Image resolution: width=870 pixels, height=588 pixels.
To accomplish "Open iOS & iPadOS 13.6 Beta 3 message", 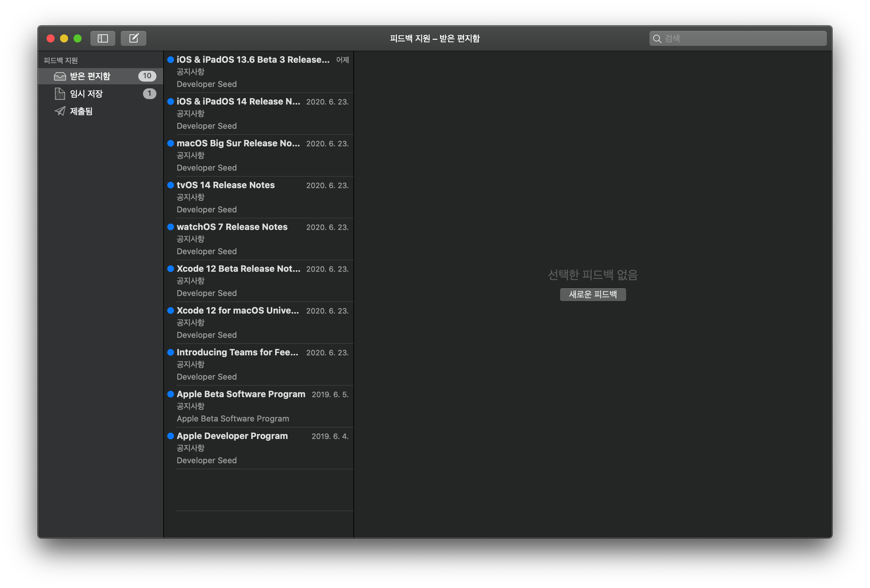I will click(258, 72).
